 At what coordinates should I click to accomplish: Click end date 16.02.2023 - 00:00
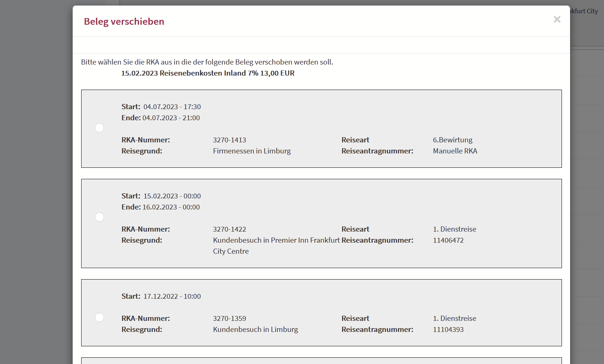[x=171, y=207]
